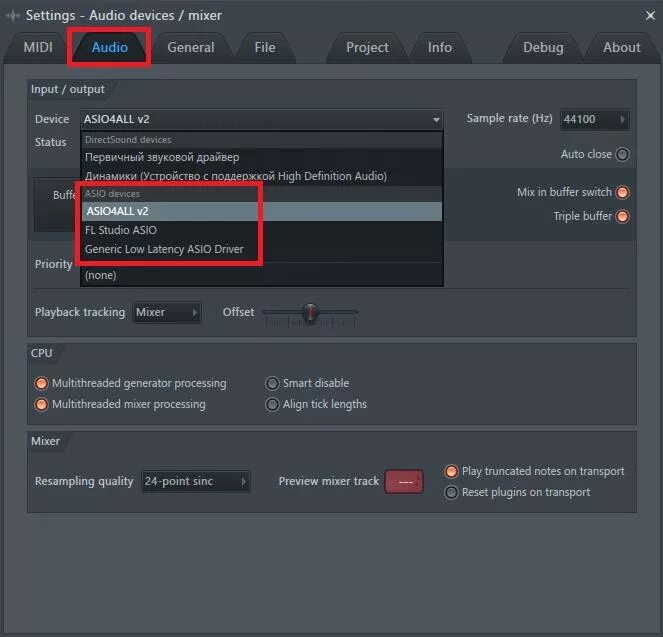Choose FL Studio ASIO driver
This screenshot has width=663, height=637.
[261, 230]
